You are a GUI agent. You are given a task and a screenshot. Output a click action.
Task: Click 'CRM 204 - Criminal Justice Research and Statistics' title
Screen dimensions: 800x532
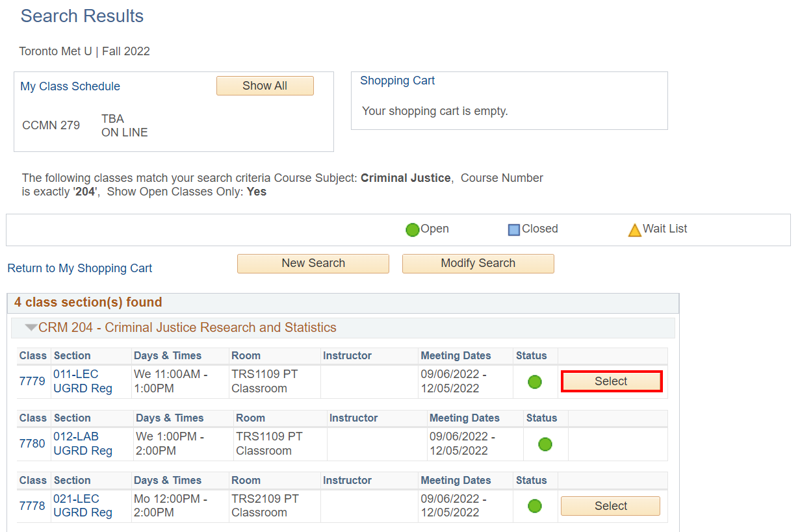click(187, 327)
